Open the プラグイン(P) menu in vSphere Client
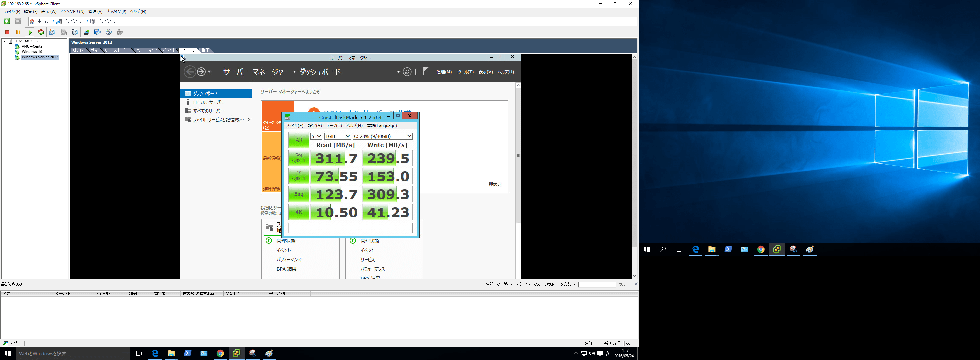Viewport: 980px width, 360px height. pos(116,11)
